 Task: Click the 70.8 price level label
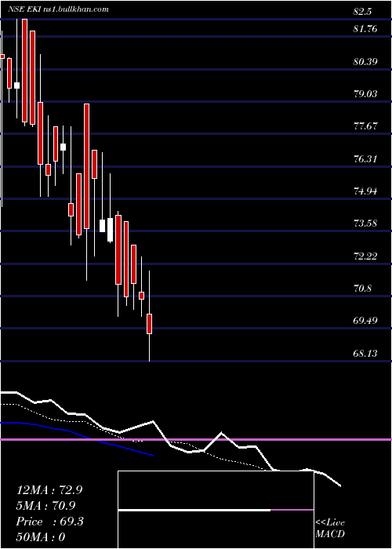(363, 289)
